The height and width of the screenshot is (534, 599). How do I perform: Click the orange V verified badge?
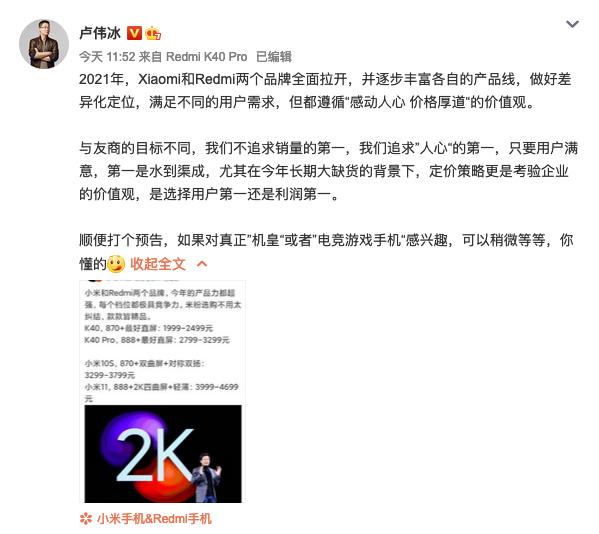(134, 33)
